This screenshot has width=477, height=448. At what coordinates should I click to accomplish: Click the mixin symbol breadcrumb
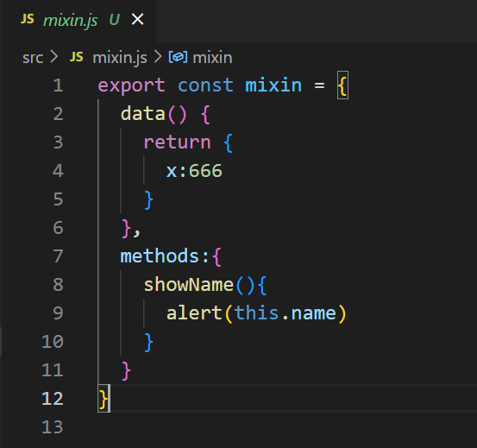point(212,58)
